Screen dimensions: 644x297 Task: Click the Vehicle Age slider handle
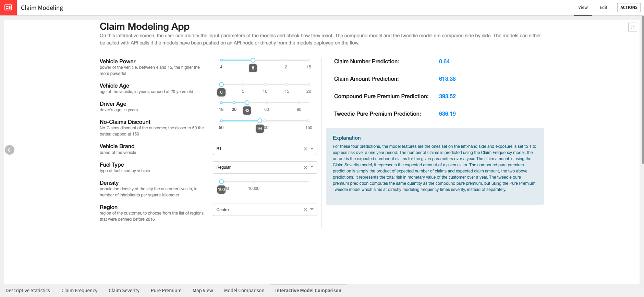click(x=221, y=85)
